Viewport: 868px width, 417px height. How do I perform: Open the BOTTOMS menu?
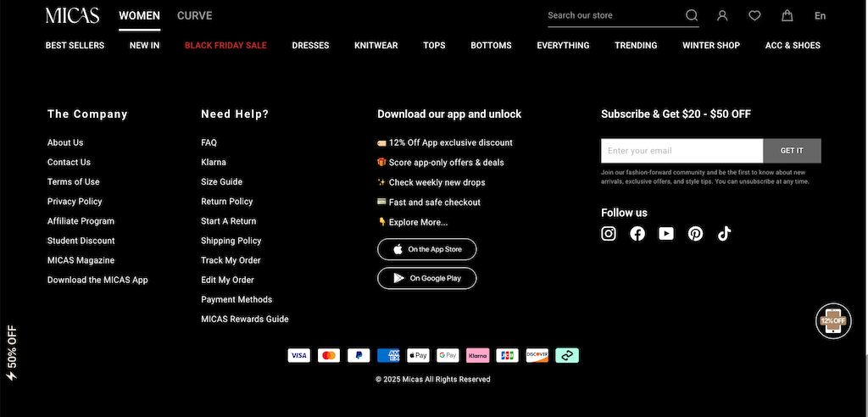491,46
